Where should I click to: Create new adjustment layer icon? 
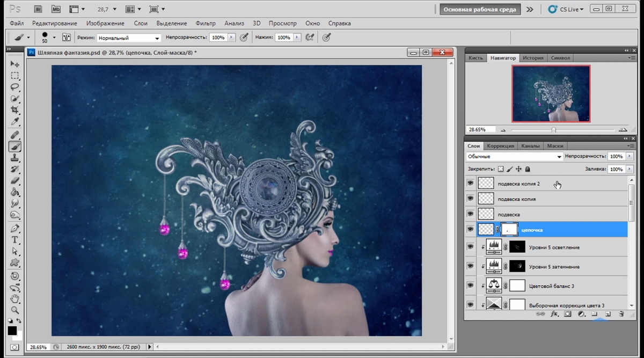(581, 313)
